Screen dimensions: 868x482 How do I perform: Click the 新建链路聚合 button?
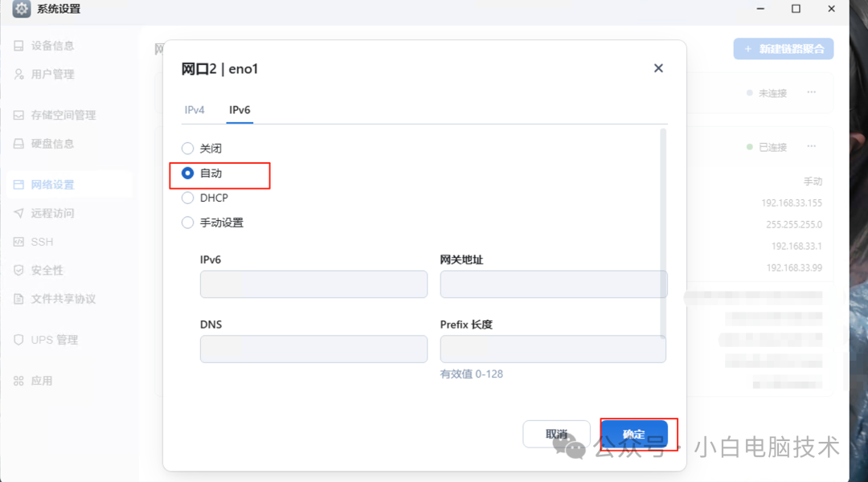coord(783,49)
